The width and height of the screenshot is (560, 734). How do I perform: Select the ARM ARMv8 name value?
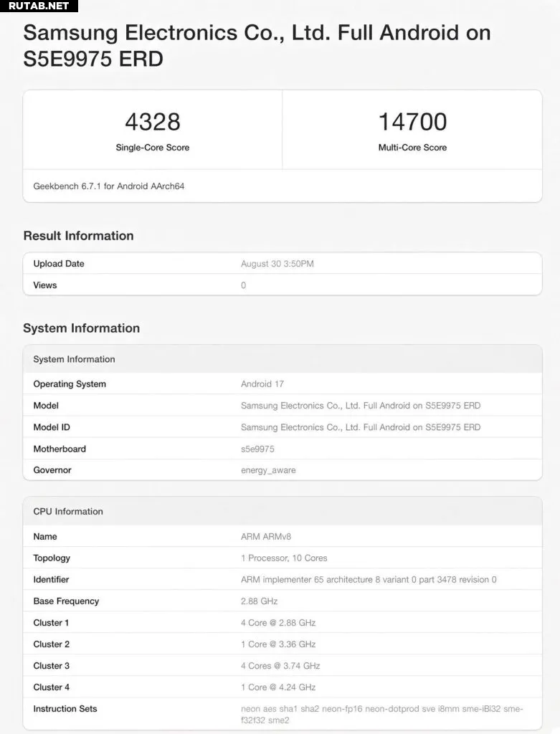coord(266,536)
